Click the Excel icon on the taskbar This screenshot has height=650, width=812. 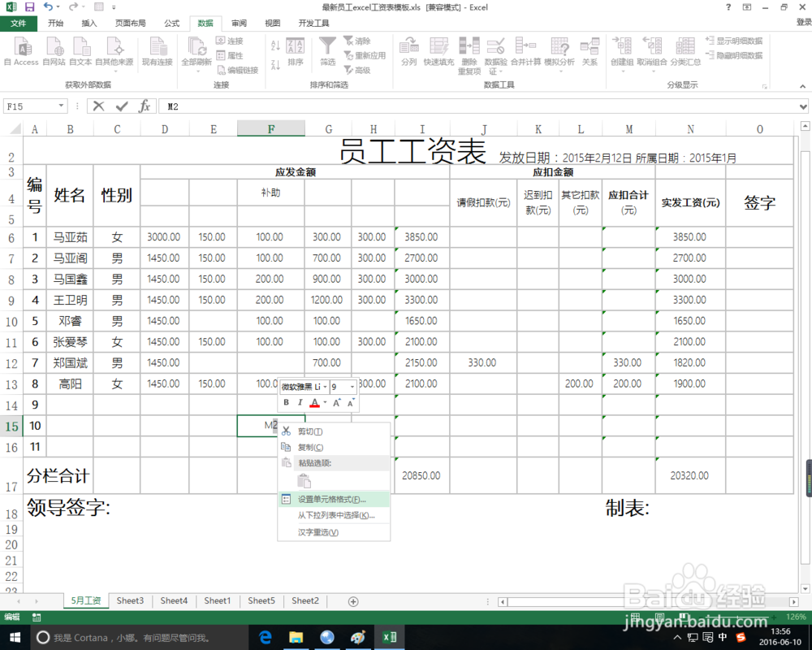coord(389,638)
